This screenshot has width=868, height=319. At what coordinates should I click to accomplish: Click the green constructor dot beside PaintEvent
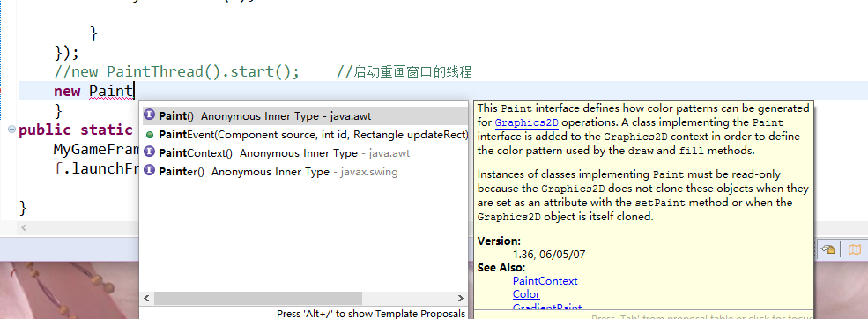pos(150,135)
